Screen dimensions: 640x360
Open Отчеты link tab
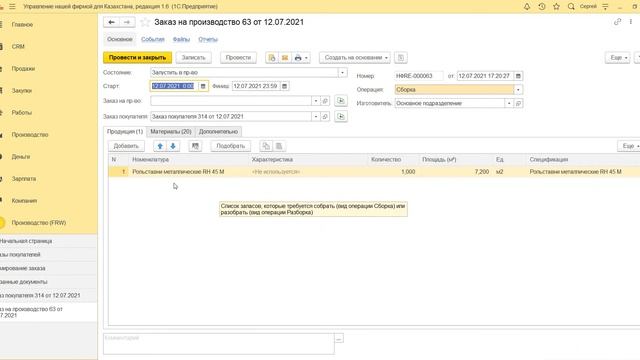point(208,39)
